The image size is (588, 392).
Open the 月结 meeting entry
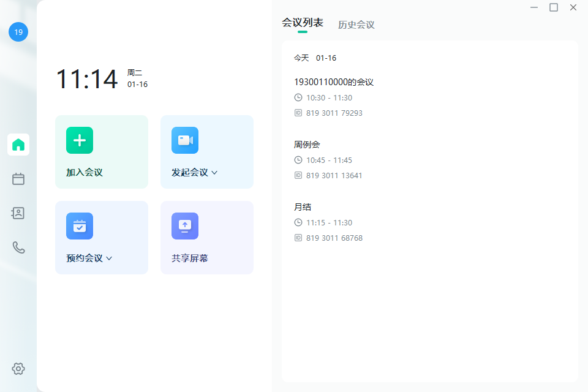(303, 207)
